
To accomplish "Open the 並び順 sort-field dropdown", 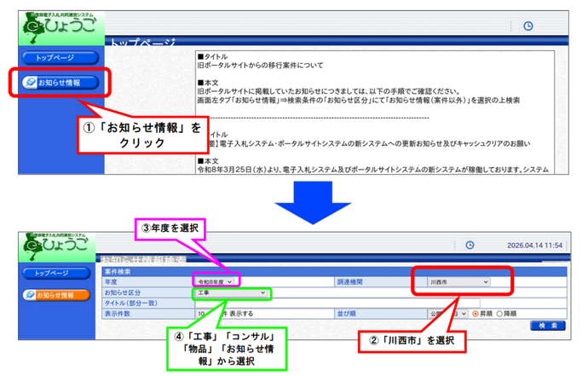I will point(448,314).
